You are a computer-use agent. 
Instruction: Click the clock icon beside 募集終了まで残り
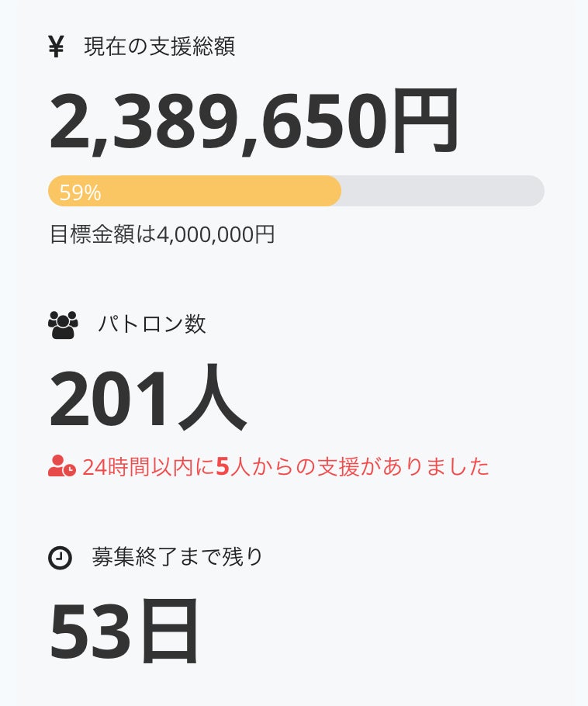click(x=60, y=557)
